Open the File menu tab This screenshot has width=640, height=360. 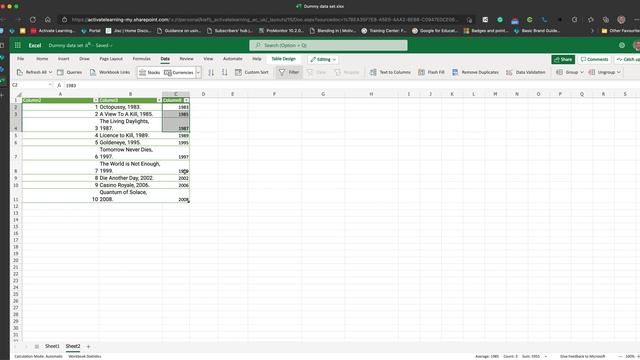click(x=20, y=59)
